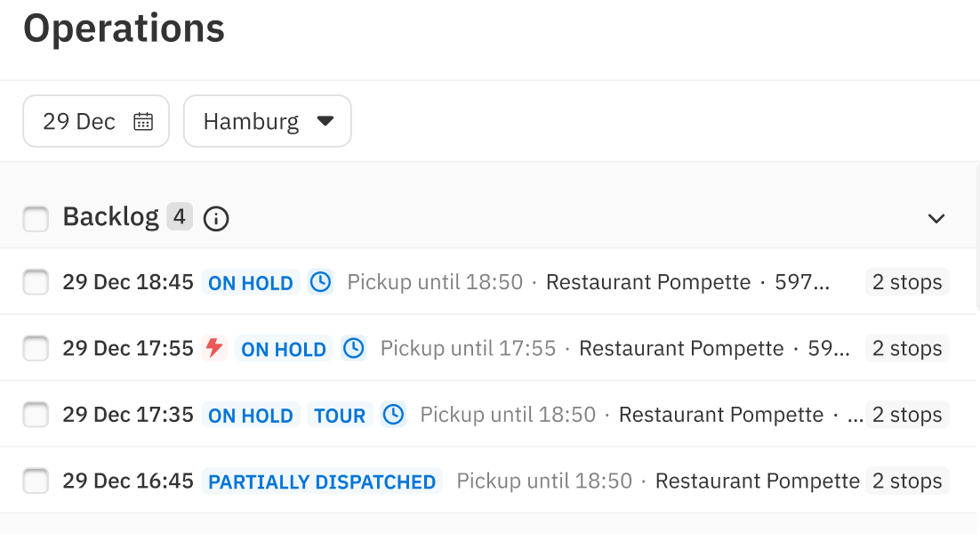
Task: Click 2 stops on the 18:45 order
Action: (x=907, y=282)
